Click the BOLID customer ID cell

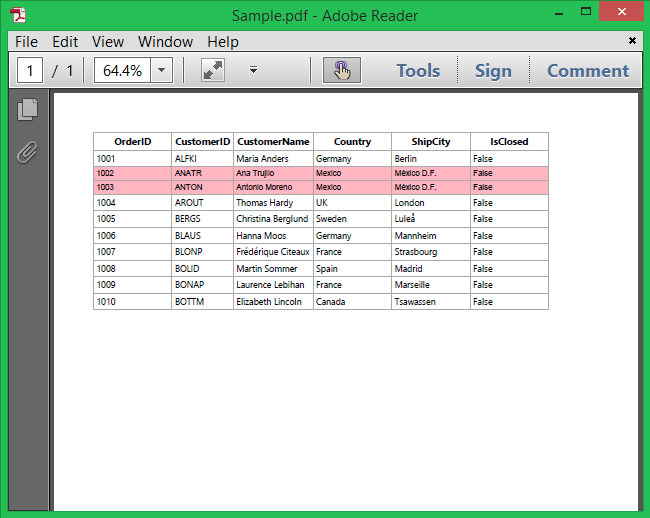[202, 269]
